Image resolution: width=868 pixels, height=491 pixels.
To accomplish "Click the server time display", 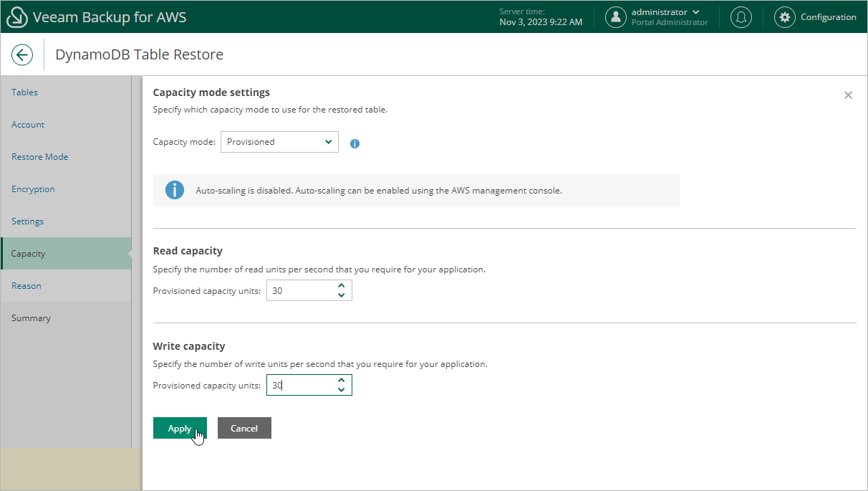I will (541, 17).
